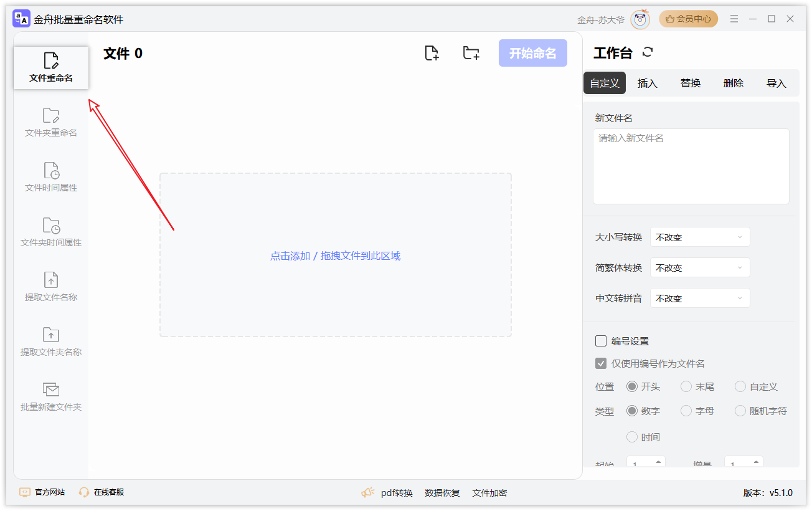
Task: Open the hamburger menu in title bar
Action: point(734,19)
